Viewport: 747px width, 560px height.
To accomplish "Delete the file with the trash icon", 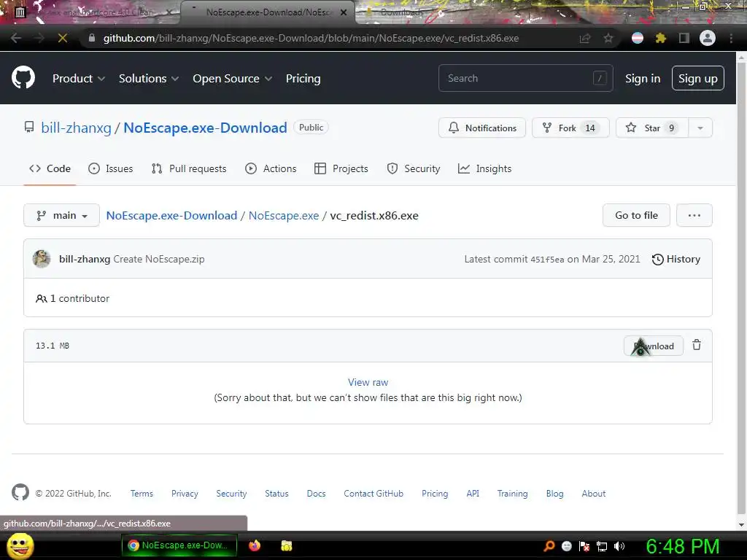I will point(697,345).
